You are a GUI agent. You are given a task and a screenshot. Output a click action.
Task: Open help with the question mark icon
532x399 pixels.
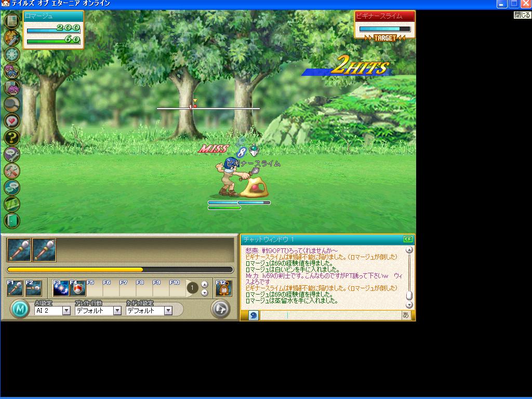coord(12,137)
